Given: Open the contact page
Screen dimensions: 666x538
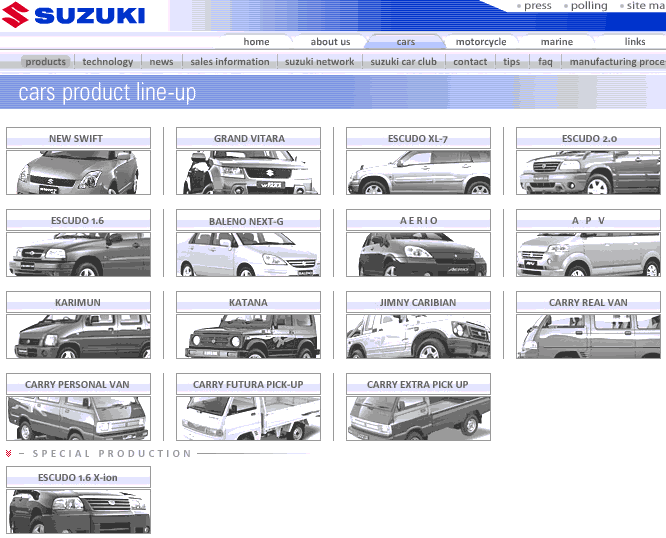Looking at the screenshot, I should (x=470, y=62).
